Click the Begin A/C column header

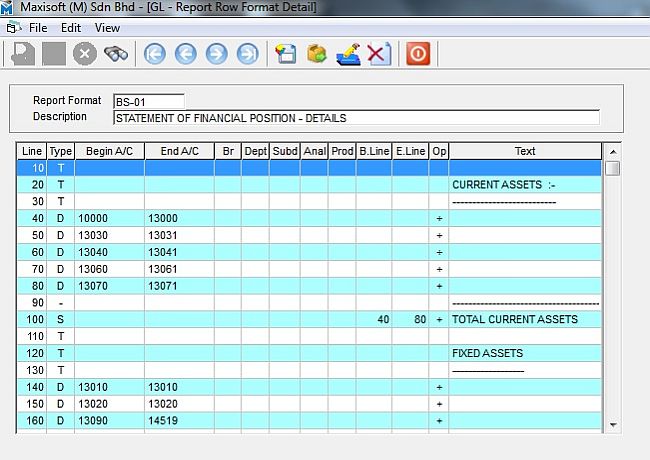[x=109, y=151]
